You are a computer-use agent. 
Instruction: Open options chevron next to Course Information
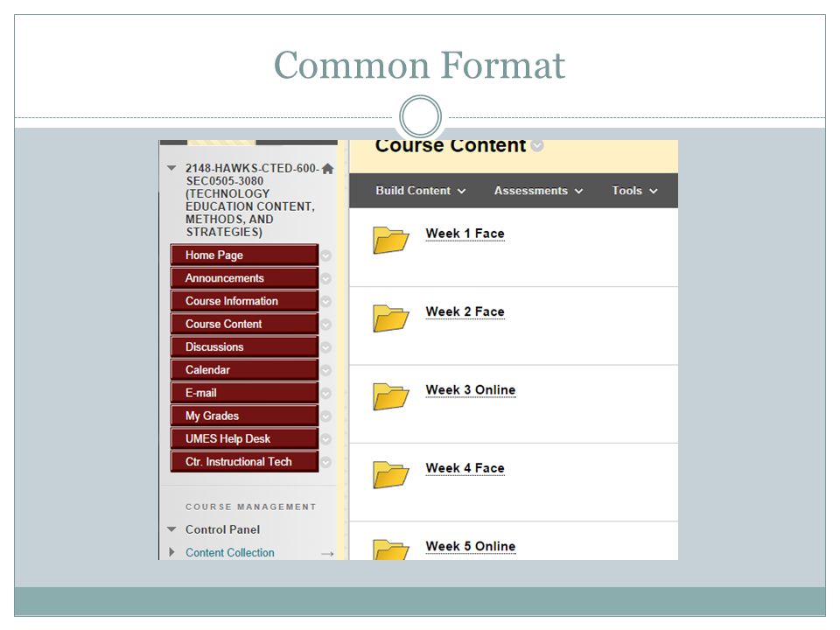(x=325, y=302)
